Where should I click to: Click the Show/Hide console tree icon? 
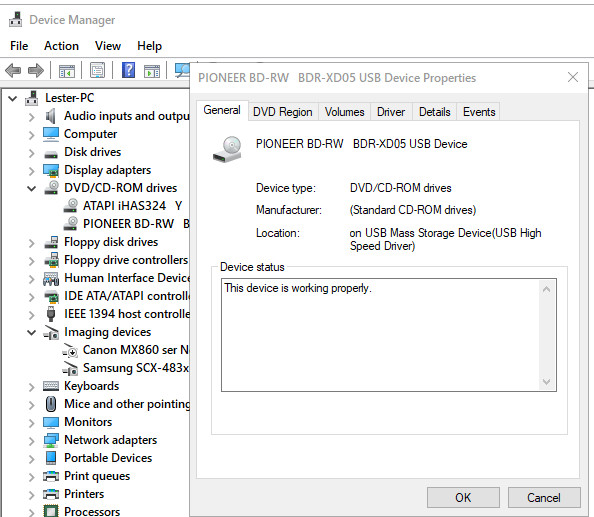coord(67,71)
